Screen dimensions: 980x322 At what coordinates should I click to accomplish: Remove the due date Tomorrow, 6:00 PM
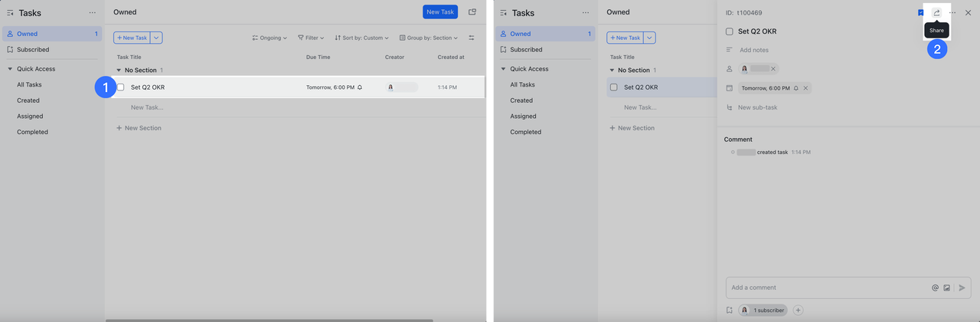(805, 88)
